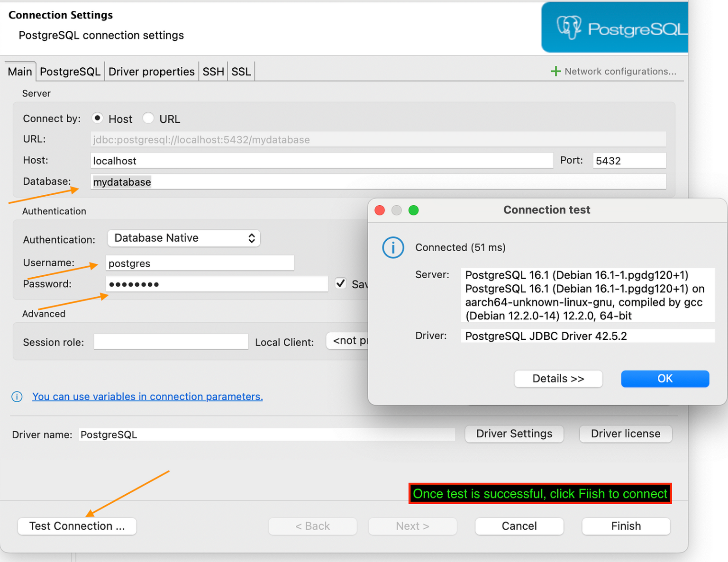728x562 pixels.
Task: Toggle the Save password checkbox
Action: click(x=340, y=283)
